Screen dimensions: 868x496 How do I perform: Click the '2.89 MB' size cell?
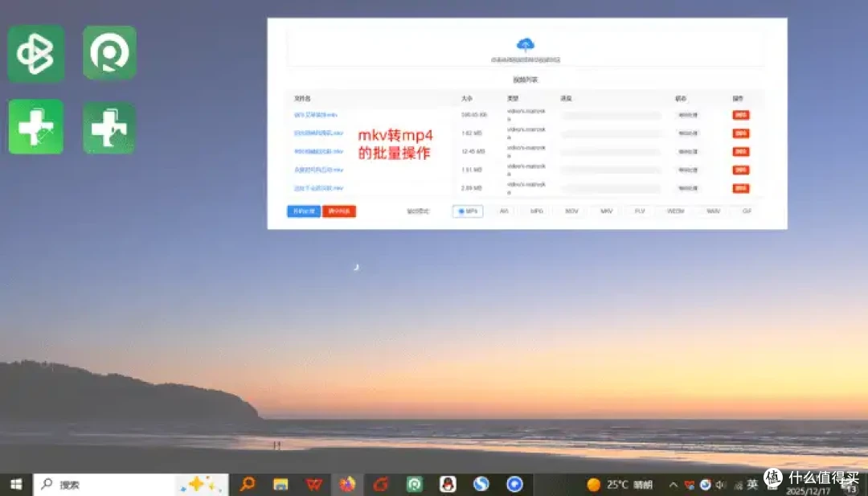coord(472,188)
